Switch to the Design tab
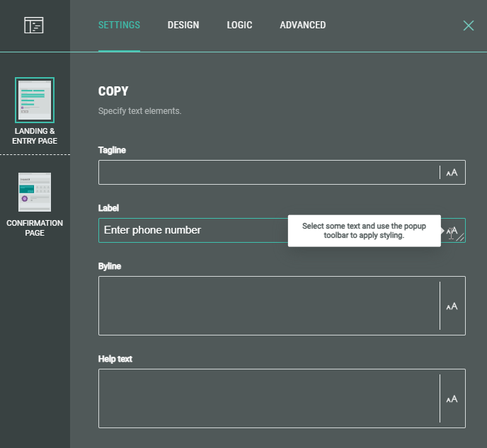487x448 pixels. tap(183, 25)
